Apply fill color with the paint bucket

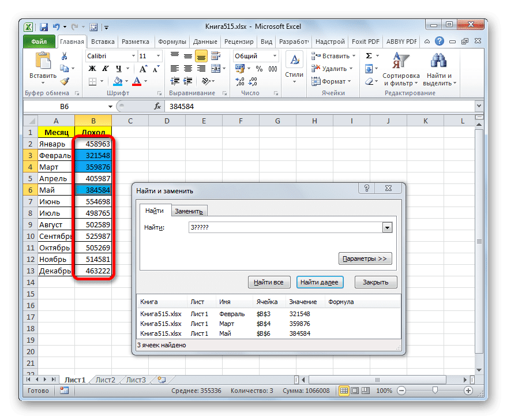[x=118, y=81]
